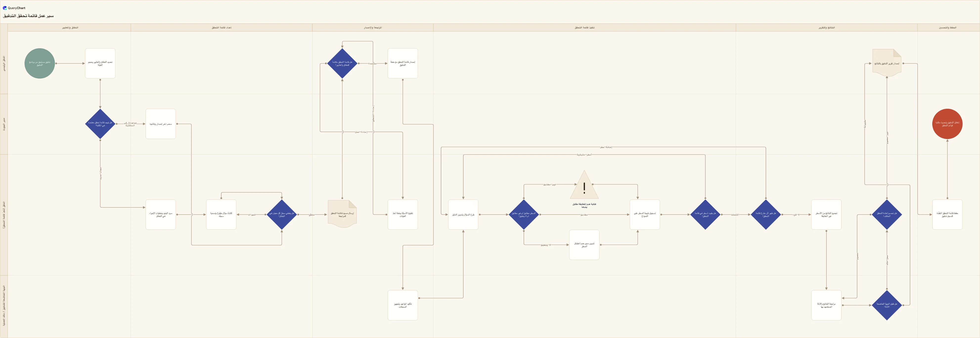The width and height of the screenshot is (980, 338).
Task: Select process box 'تسجيل نتيجة السطر على النموذج'
Action: (645, 215)
